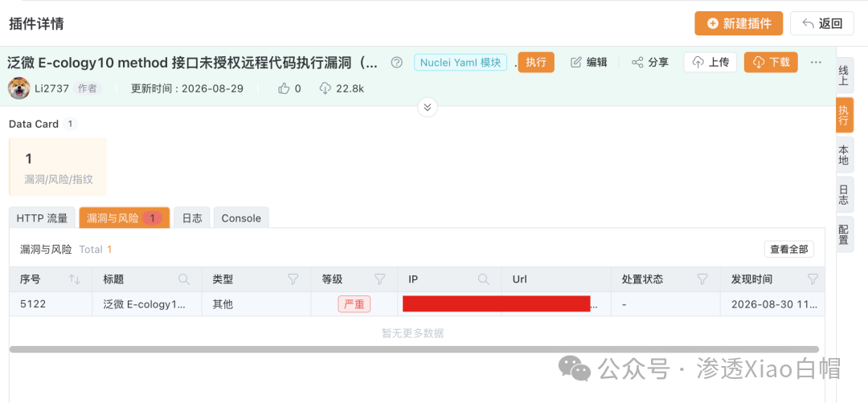Screen dimensions: 868x403
Task: Click the 编辑 pencil option
Action: (589, 62)
